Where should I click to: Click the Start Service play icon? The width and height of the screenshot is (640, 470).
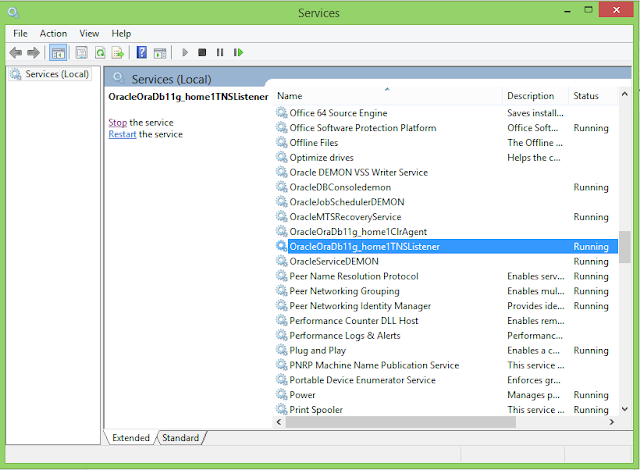pos(184,53)
